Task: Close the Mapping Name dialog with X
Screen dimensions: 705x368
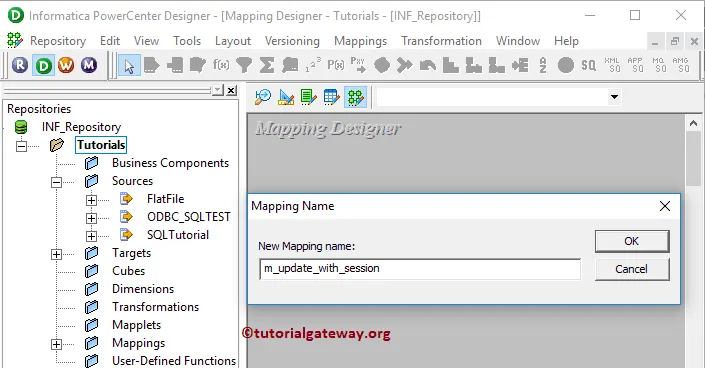Action: click(665, 206)
